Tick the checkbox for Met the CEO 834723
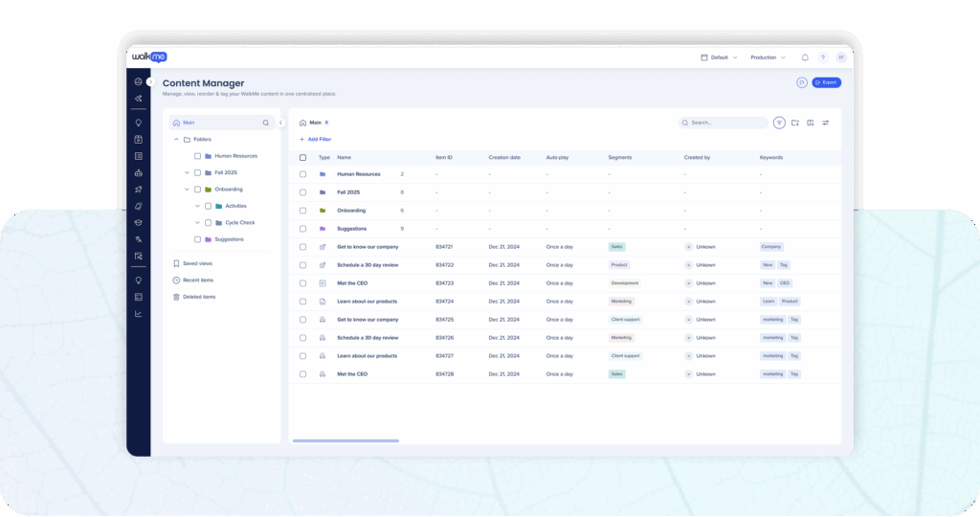Viewport: 980px width, 517px height. coord(303,283)
